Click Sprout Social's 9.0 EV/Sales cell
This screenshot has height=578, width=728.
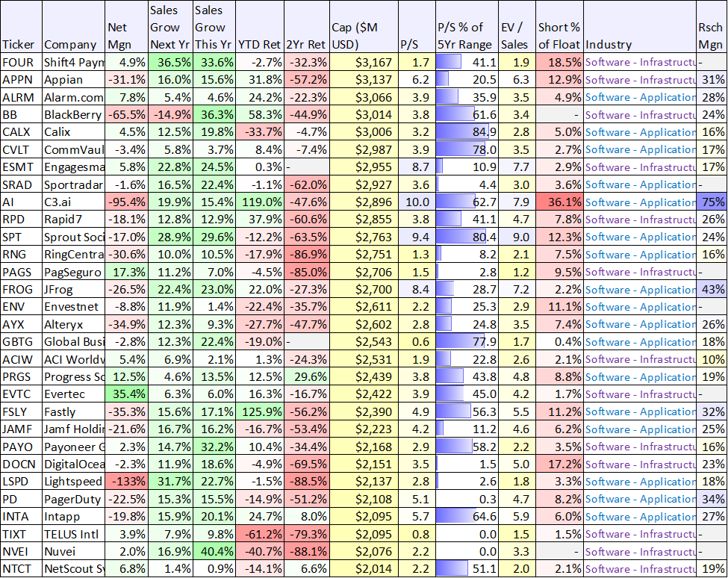tap(517, 237)
